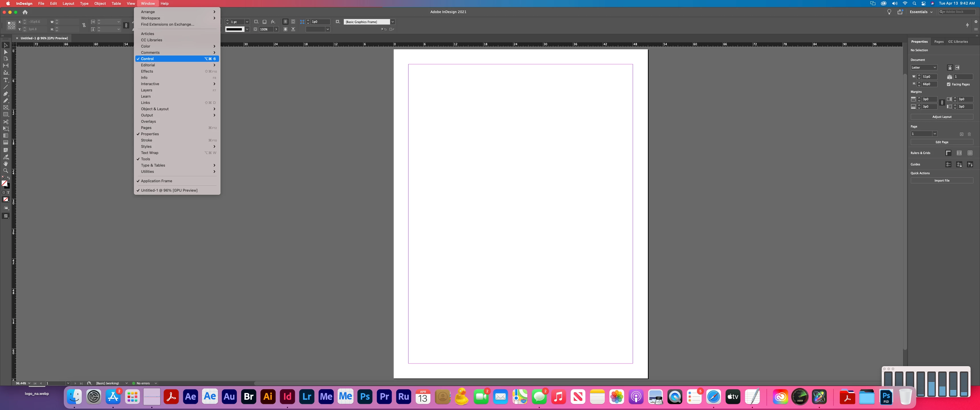Choose the Scissors tool
Viewport: 980px width, 410px height.
click(6, 122)
